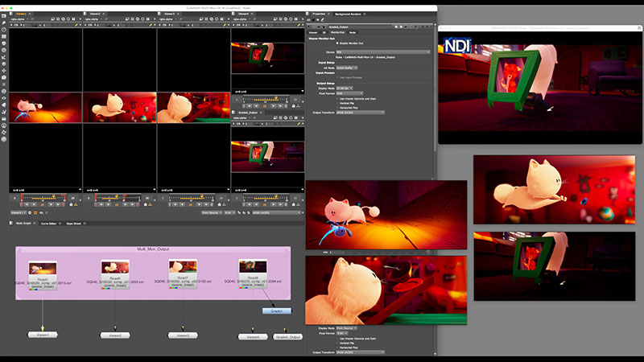This screenshot has height=362, width=644.
Task: Open the Time nodes menu in left toolbar
Action: pos(4,30)
